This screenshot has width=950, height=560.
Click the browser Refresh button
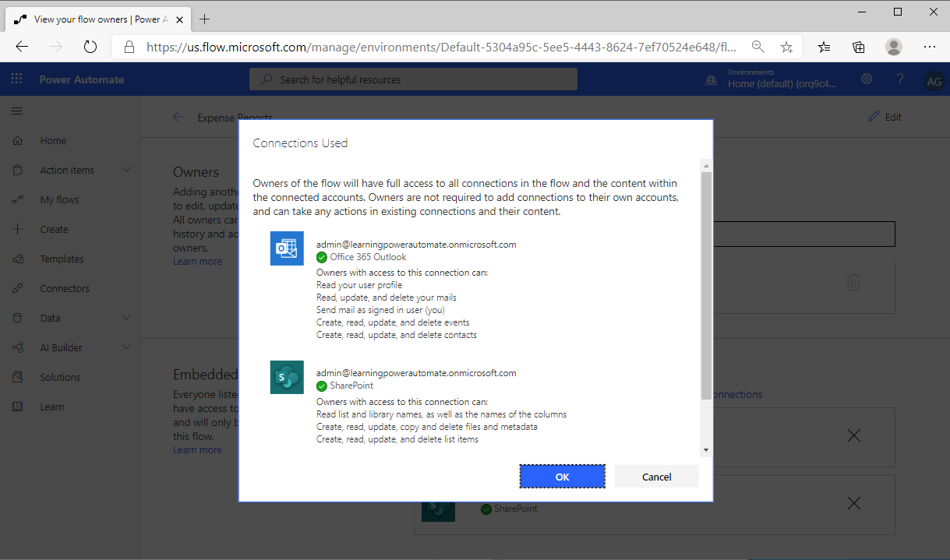point(90,47)
